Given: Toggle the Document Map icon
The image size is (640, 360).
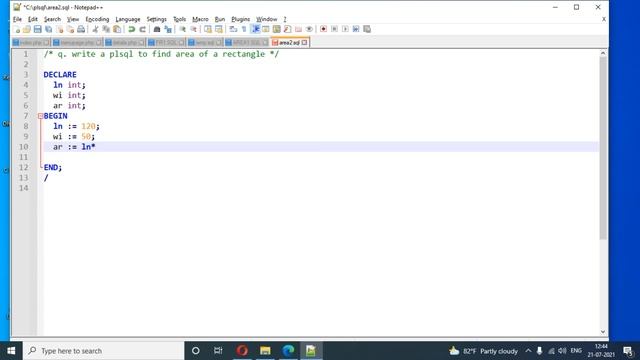Looking at the screenshot, I should pyautogui.click(x=277, y=29).
